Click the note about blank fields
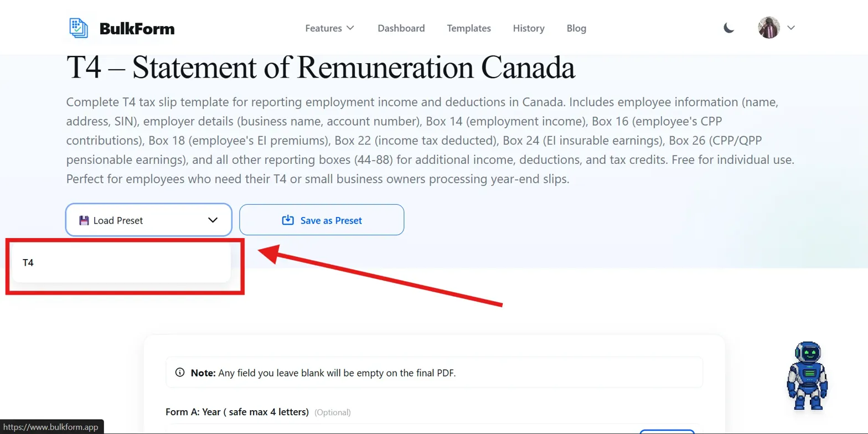 [x=435, y=373]
